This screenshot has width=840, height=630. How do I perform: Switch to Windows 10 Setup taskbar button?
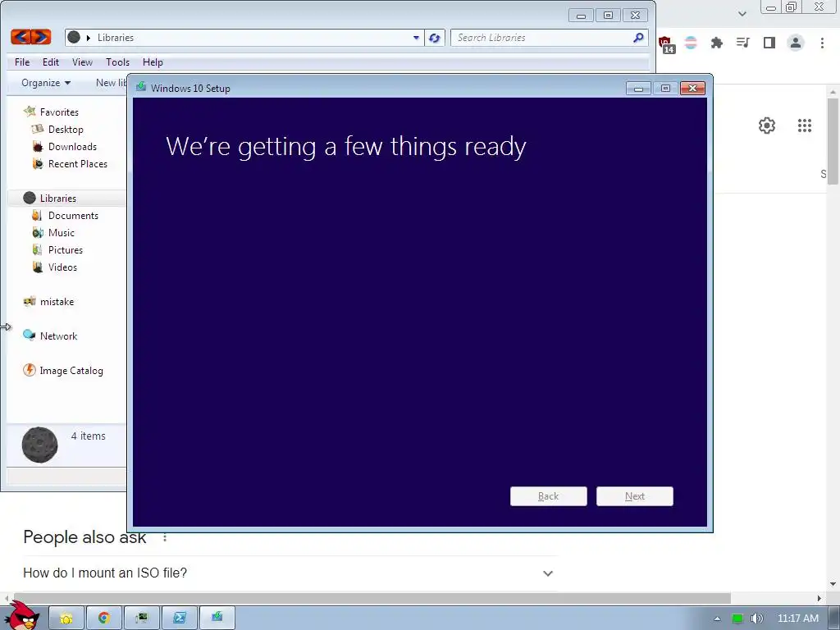217,619
